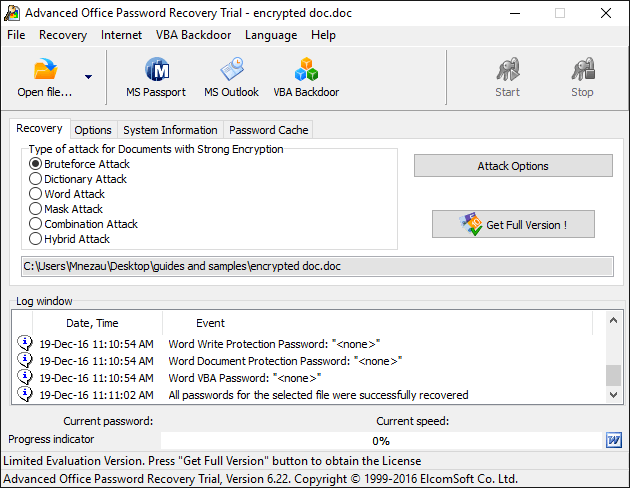The image size is (630, 488).
Task: Click Word Document Protection Password log text
Action: pos(285,361)
